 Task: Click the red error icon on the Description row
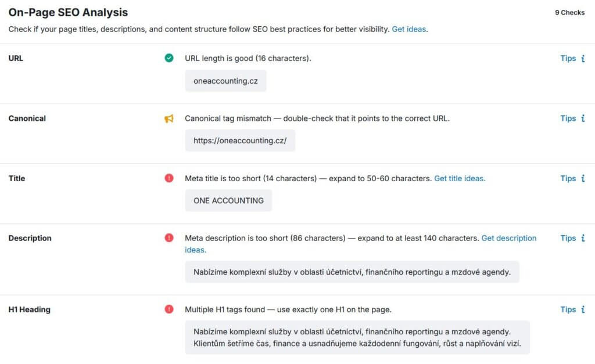pyautogui.click(x=169, y=238)
